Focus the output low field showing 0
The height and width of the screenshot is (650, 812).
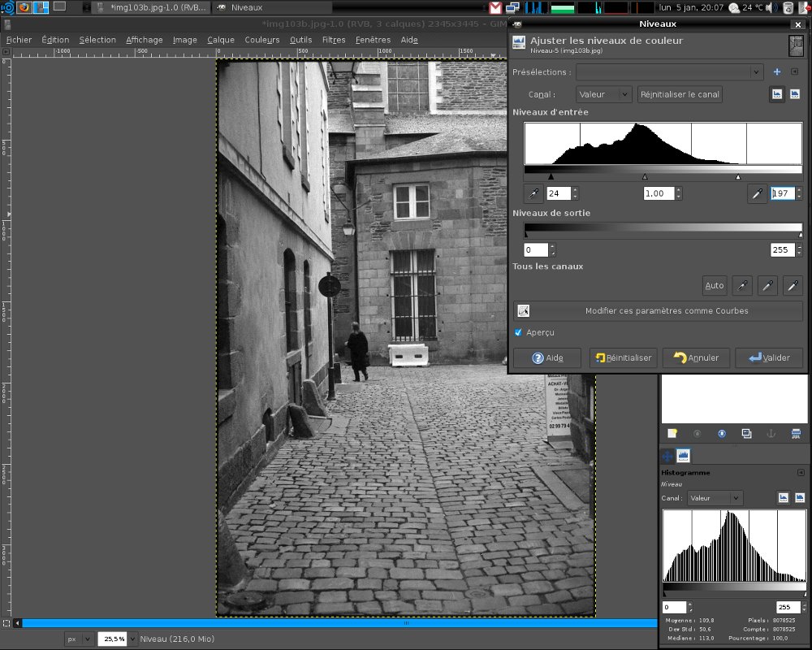[536, 249]
